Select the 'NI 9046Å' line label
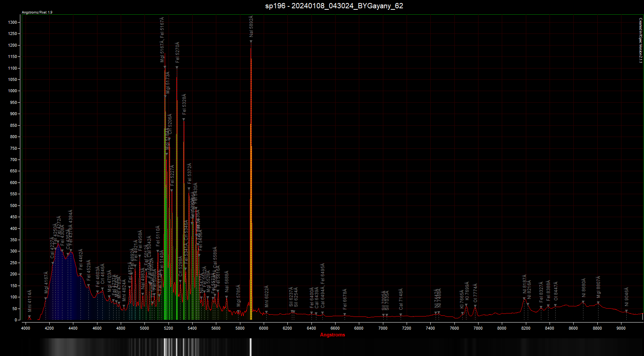 click(627, 297)
